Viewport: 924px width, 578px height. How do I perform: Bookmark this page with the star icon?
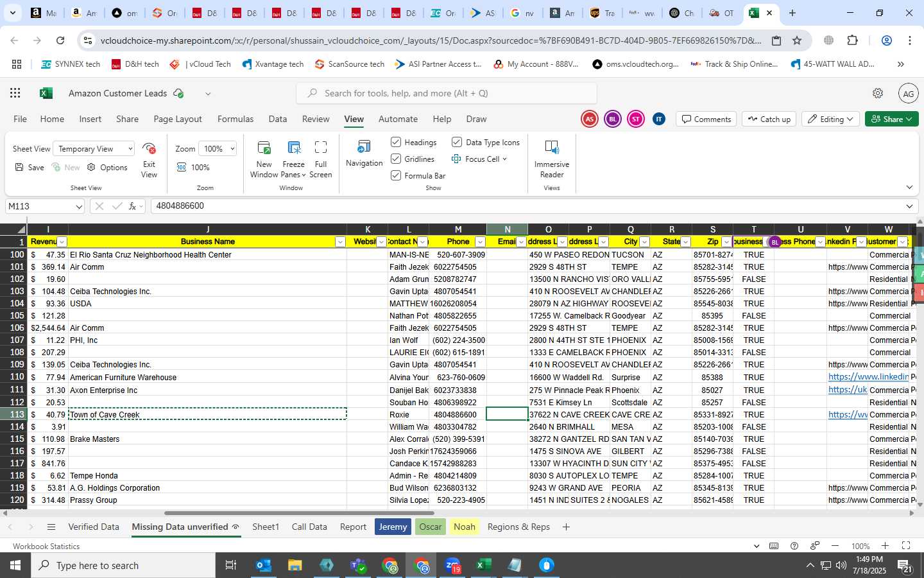[797, 40]
